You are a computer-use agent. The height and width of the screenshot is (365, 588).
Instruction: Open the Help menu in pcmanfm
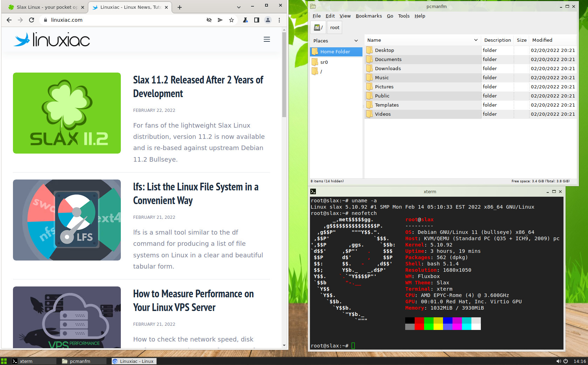pyautogui.click(x=420, y=16)
